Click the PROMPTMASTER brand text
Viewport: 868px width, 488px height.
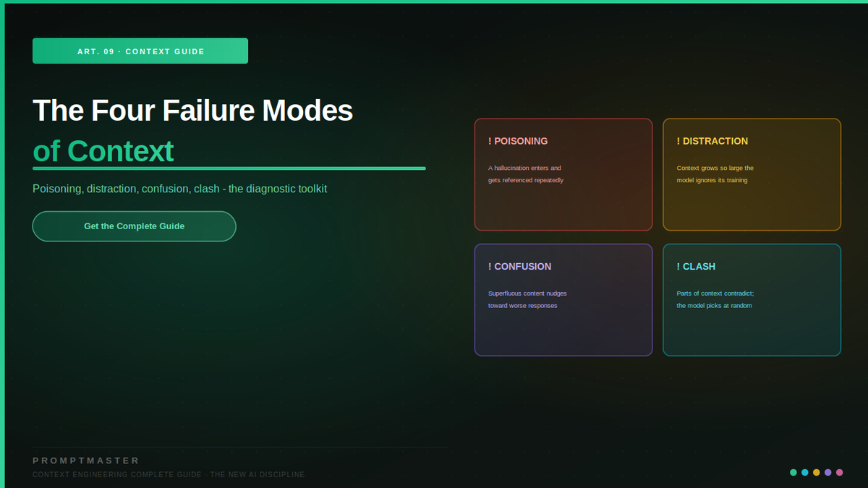pos(86,461)
